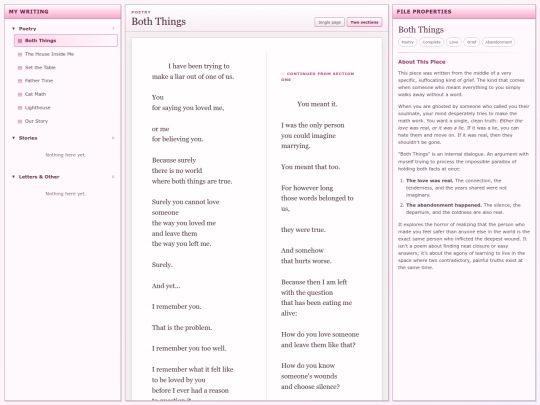Viewport: 540px width, 405px height.
Task: Click the Letters & Other folder label
Action: [39, 177]
